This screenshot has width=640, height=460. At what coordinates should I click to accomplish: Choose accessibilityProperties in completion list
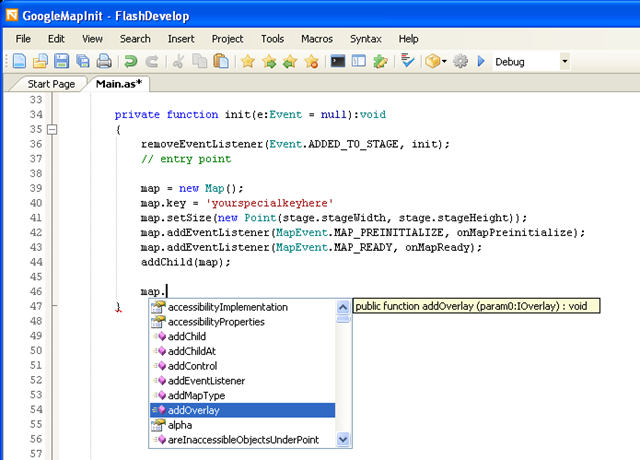click(242, 322)
